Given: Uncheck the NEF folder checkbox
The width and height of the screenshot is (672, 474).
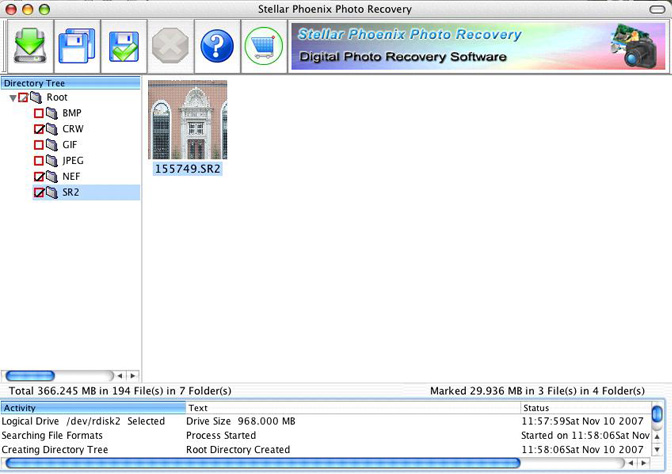Looking at the screenshot, I should pos(39,177).
